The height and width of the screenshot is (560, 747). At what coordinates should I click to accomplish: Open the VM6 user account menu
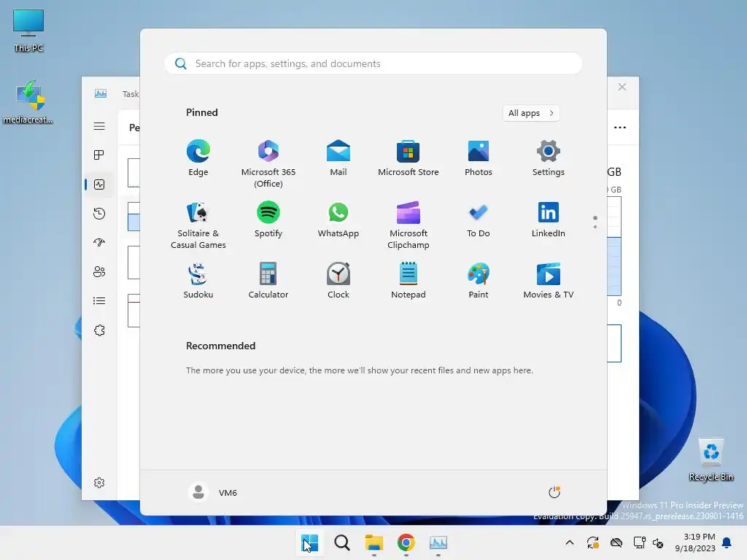pos(213,492)
